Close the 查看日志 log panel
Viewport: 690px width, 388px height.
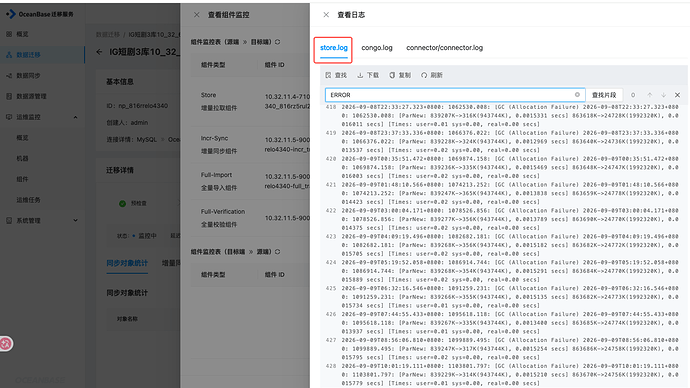(x=326, y=15)
